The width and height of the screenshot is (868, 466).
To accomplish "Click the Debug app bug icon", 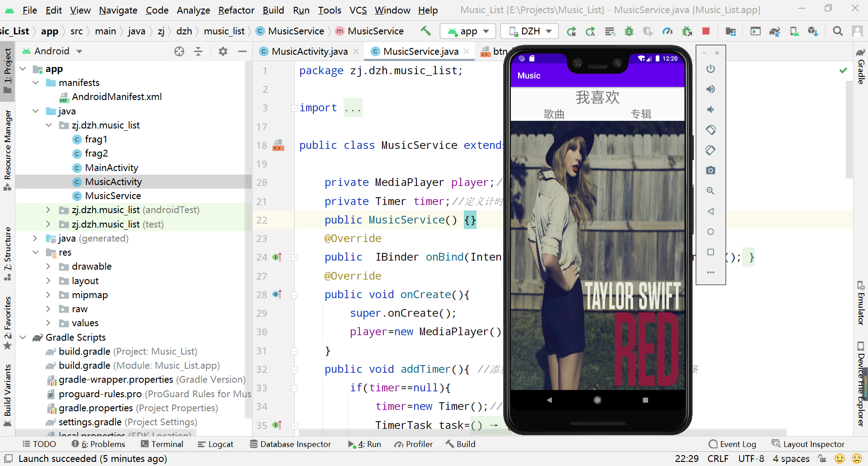I will [x=629, y=31].
